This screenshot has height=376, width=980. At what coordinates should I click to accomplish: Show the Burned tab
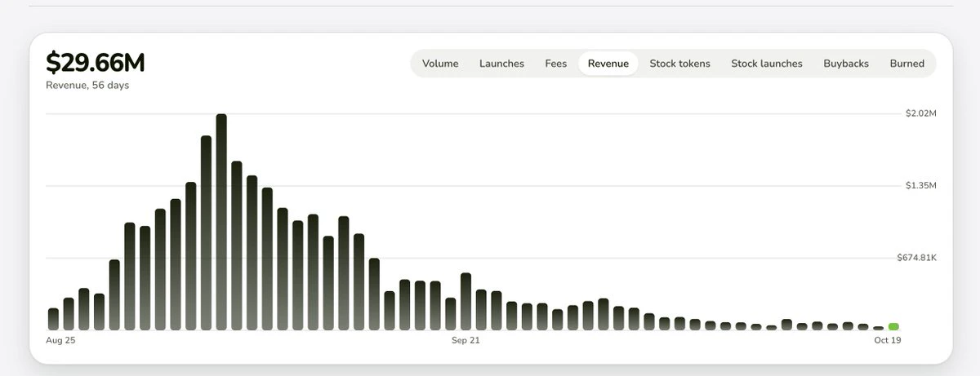[907, 64]
